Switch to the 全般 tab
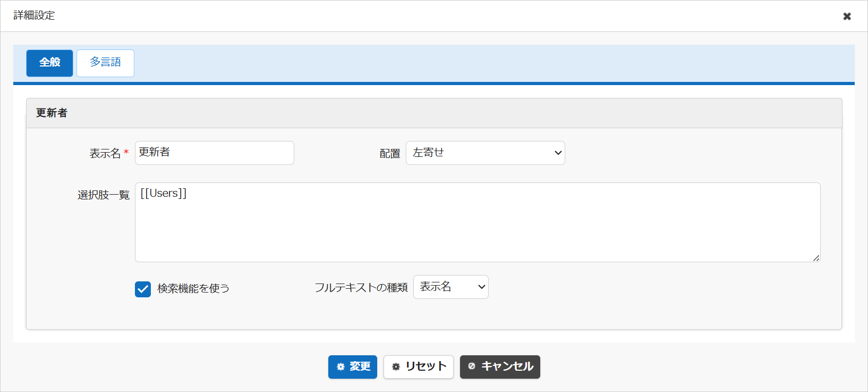868x392 pixels. [49, 63]
